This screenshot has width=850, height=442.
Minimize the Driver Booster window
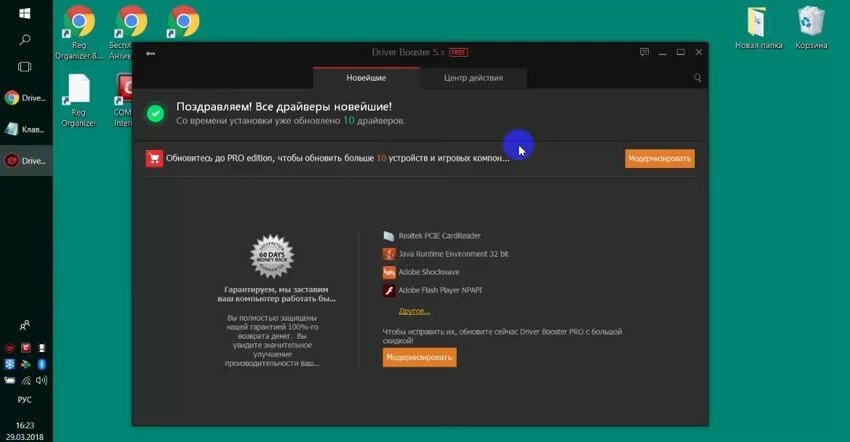coord(662,53)
